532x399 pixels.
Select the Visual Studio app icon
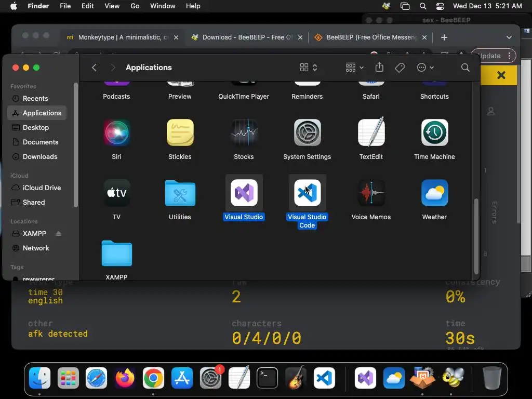(244, 193)
